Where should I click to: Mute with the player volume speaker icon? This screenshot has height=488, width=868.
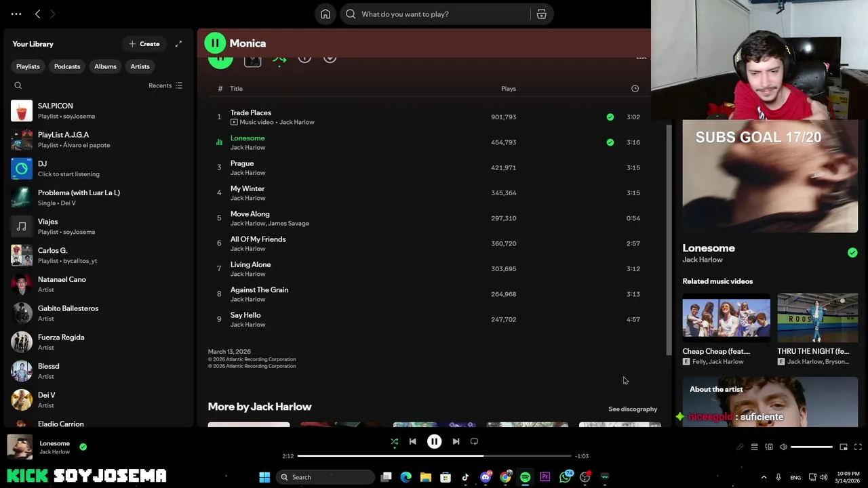pos(783,447)
